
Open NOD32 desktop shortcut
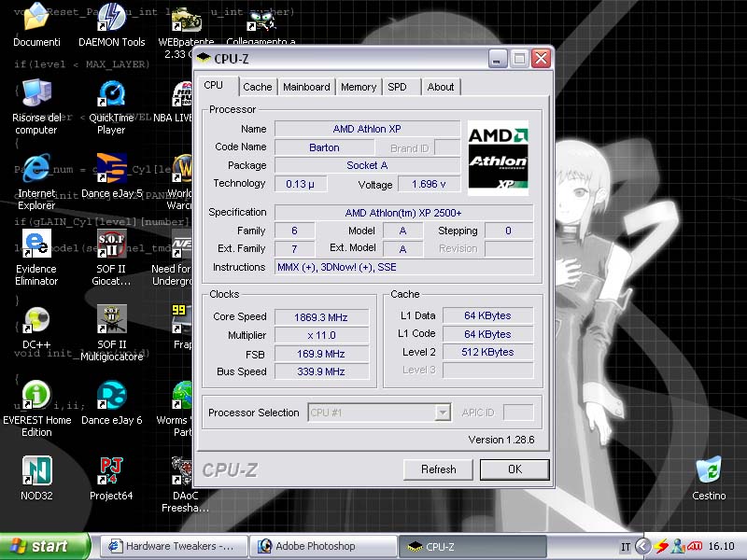pyautogui.click(x=36, y=470)
